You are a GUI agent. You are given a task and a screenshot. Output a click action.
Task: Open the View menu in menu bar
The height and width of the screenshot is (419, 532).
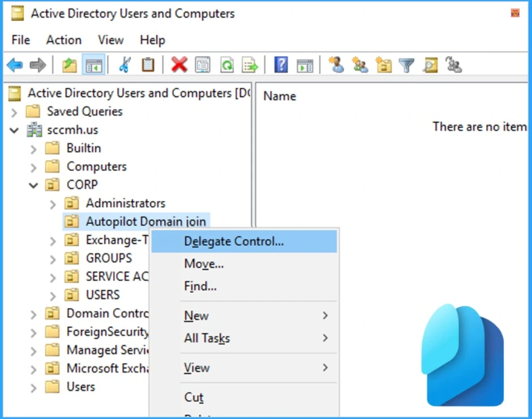(x=110, y=40)
